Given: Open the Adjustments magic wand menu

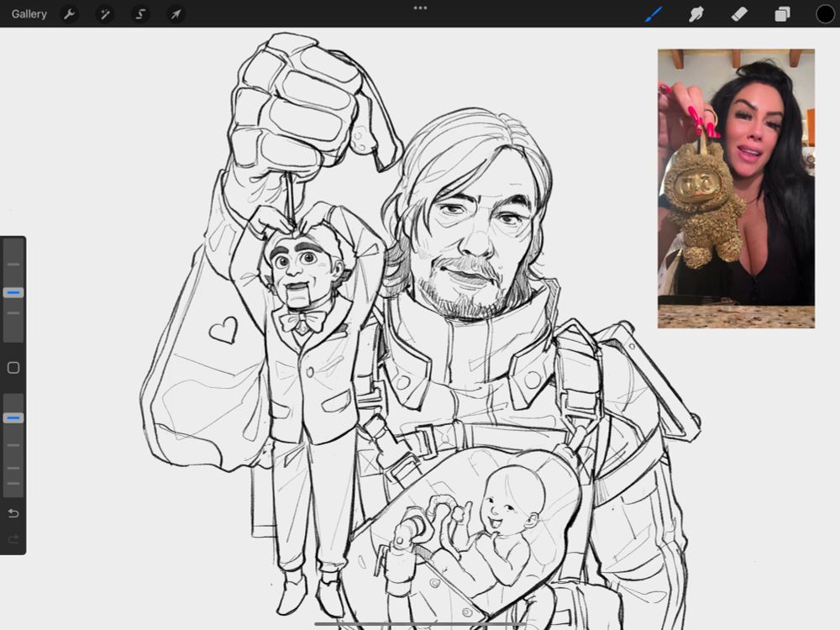Looking at the screenshot, I should click(105, 14).
